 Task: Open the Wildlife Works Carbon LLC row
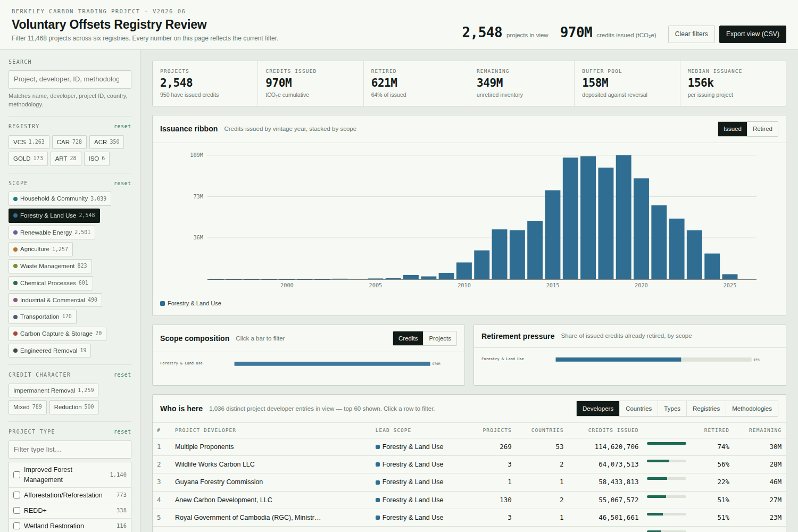click(x=469, y=464)
